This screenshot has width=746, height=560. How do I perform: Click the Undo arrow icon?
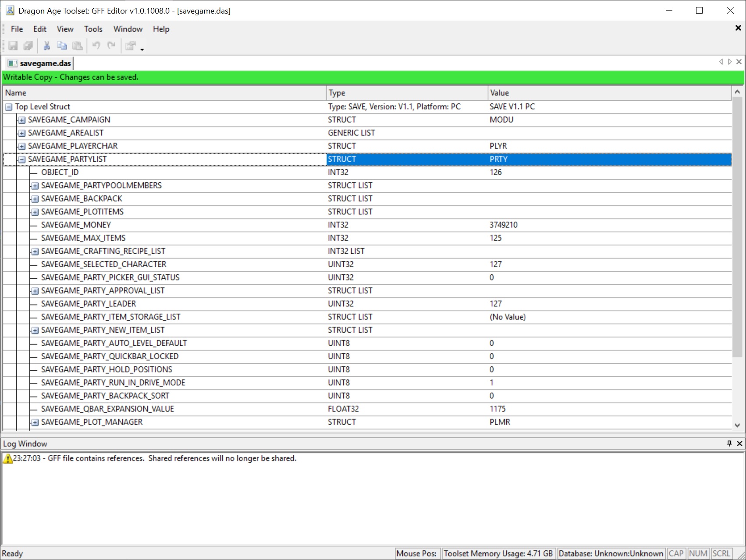[96, 46]
